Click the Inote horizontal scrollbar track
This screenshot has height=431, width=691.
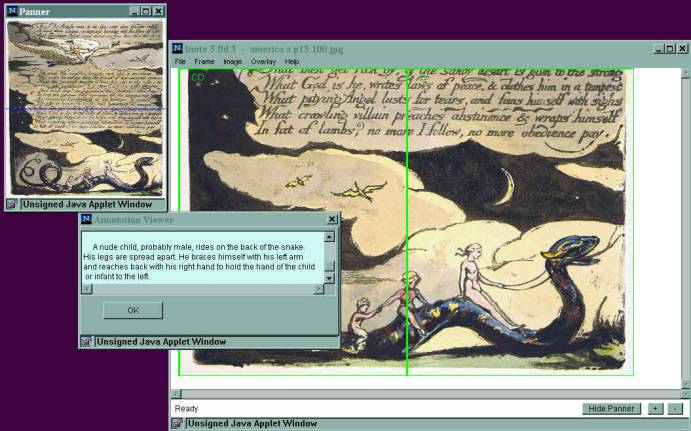(x=430, y=394)
